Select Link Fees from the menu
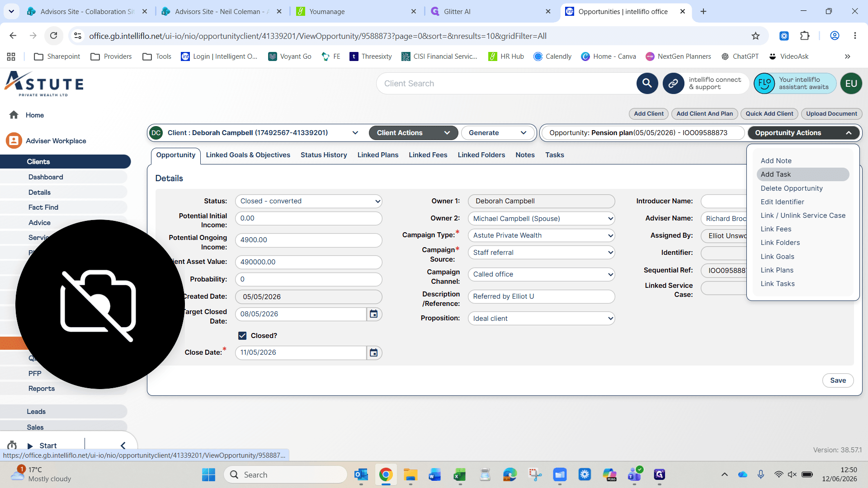The height and width of the screenshot is (488, 868). click(776, 229)
